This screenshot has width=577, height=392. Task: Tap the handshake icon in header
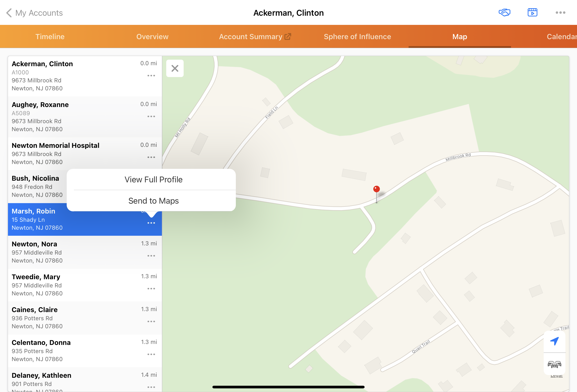504,13
